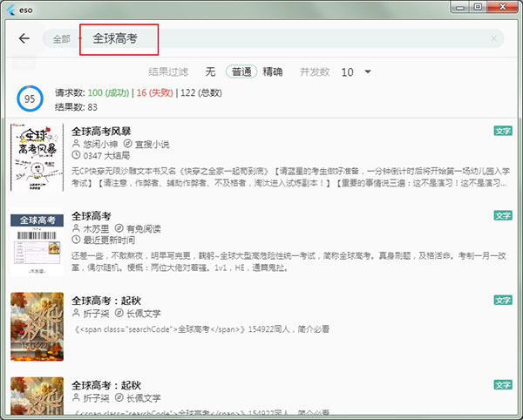Open the title 全球高考风暴

pyautogui.click(x=101, y=132)
